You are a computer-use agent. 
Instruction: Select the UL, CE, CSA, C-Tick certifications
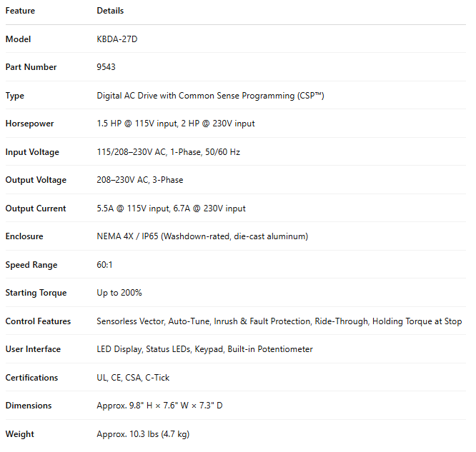[133, 378]
